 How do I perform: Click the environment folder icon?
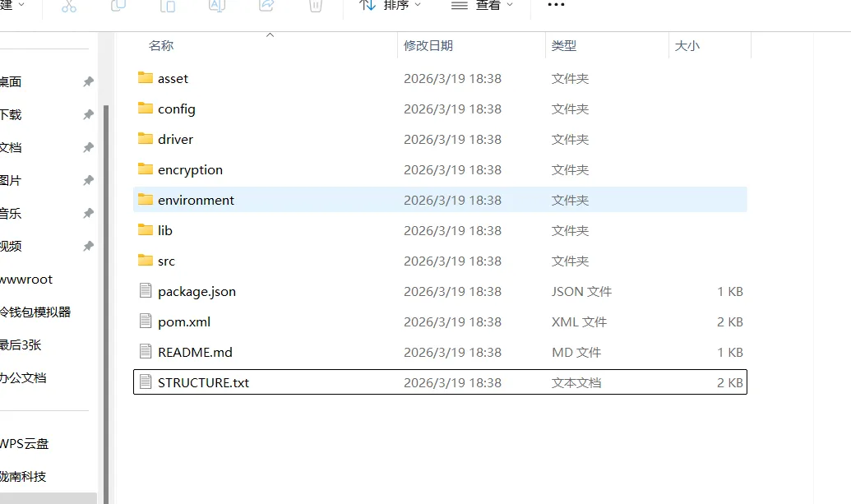click(146, 199)
